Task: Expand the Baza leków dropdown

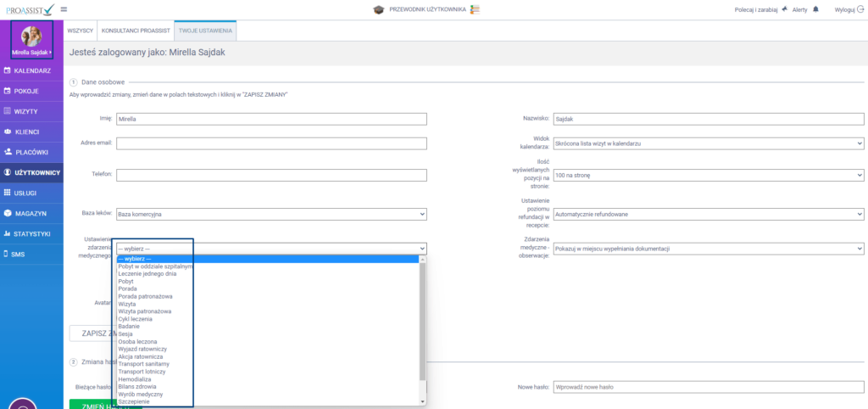Action: pyautogui.click(x=270, y=214)
